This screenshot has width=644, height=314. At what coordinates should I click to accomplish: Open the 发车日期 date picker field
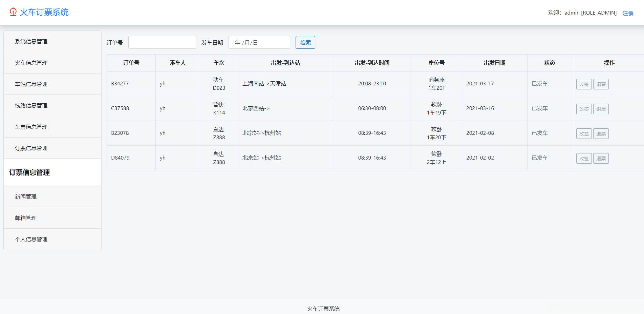click(x=259, y=42)
